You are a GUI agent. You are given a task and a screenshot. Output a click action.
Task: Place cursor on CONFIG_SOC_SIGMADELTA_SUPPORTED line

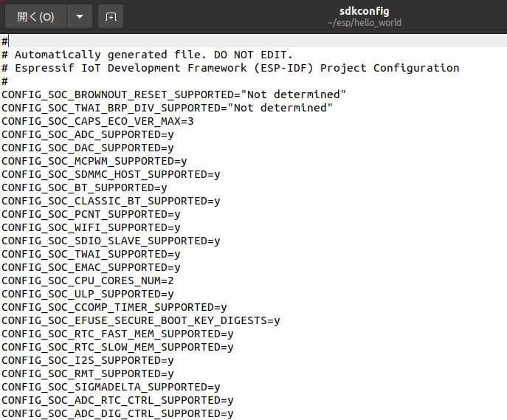pos(111,387)
